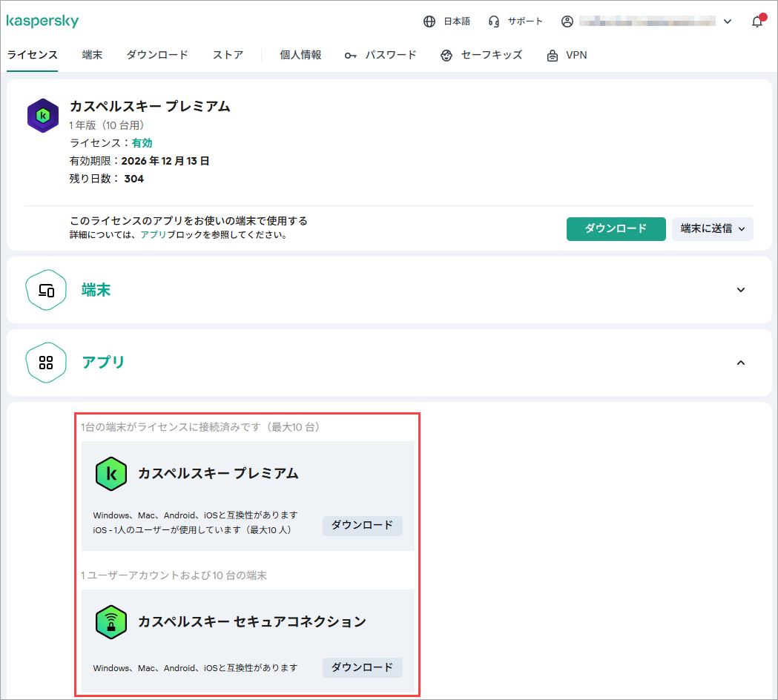Click expiry date 2026 年 12 月 13 日

pos(165,161)
